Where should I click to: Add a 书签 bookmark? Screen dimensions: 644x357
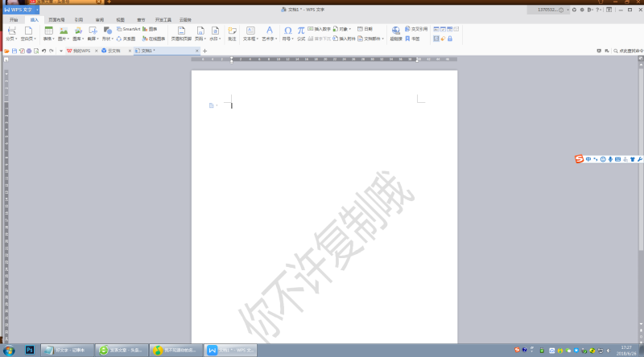tap(412, 39)
